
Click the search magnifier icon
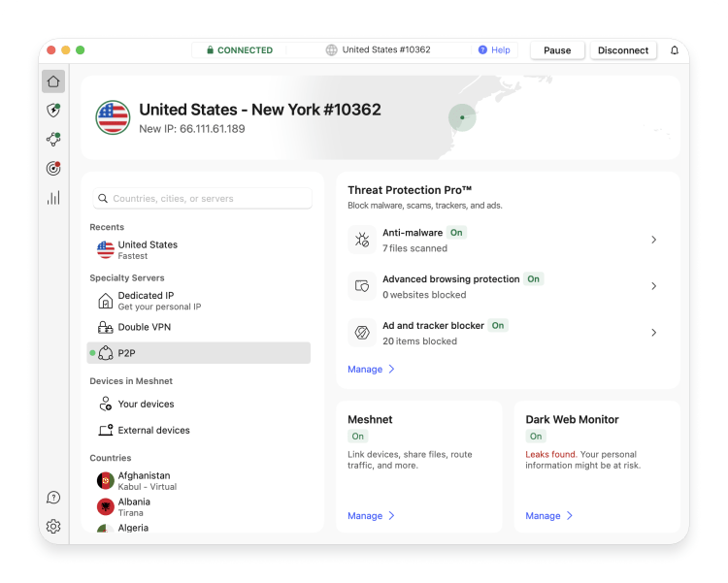click(103, 198)
